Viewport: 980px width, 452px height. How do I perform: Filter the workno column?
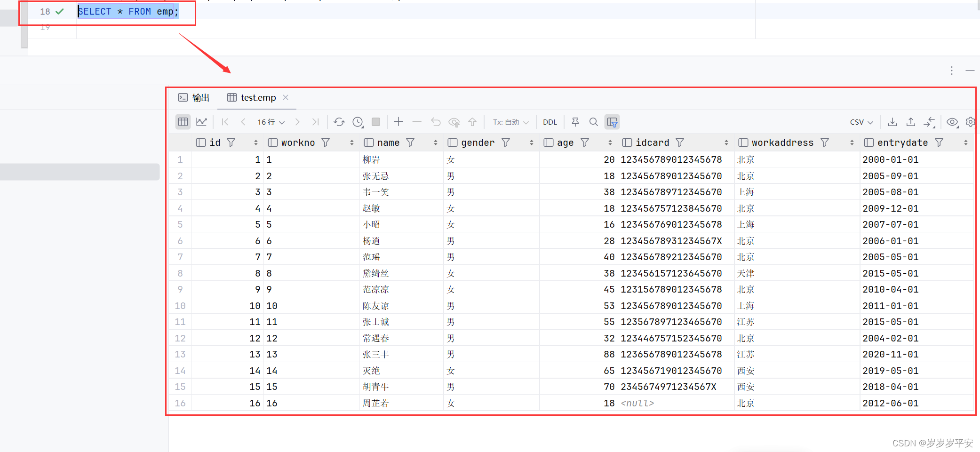326,143
